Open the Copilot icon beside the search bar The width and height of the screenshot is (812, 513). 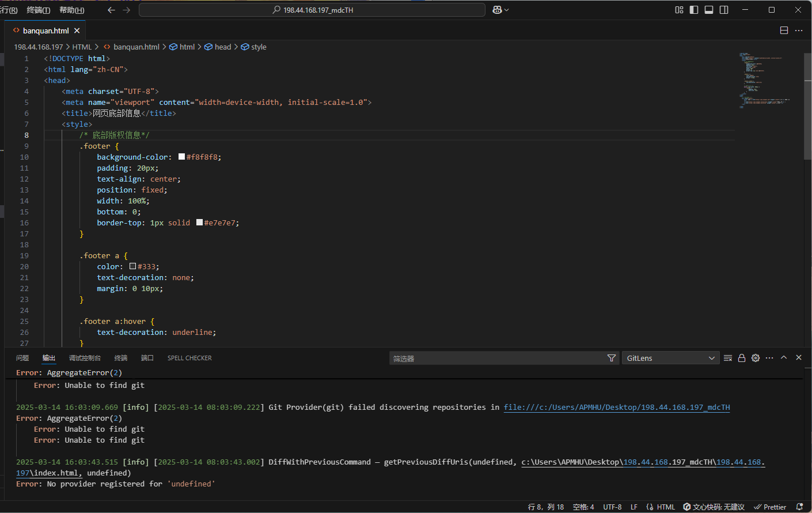click(498, 10)
